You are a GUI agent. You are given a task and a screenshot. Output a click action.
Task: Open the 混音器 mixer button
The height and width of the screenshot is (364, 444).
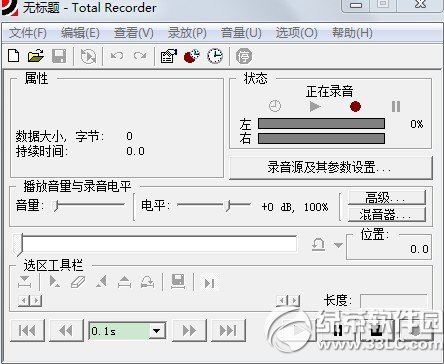tap(387, 214)
